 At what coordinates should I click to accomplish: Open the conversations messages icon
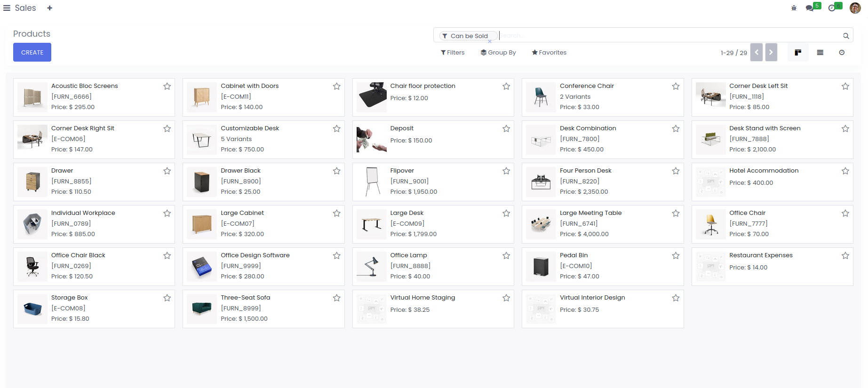click(810, 8)
